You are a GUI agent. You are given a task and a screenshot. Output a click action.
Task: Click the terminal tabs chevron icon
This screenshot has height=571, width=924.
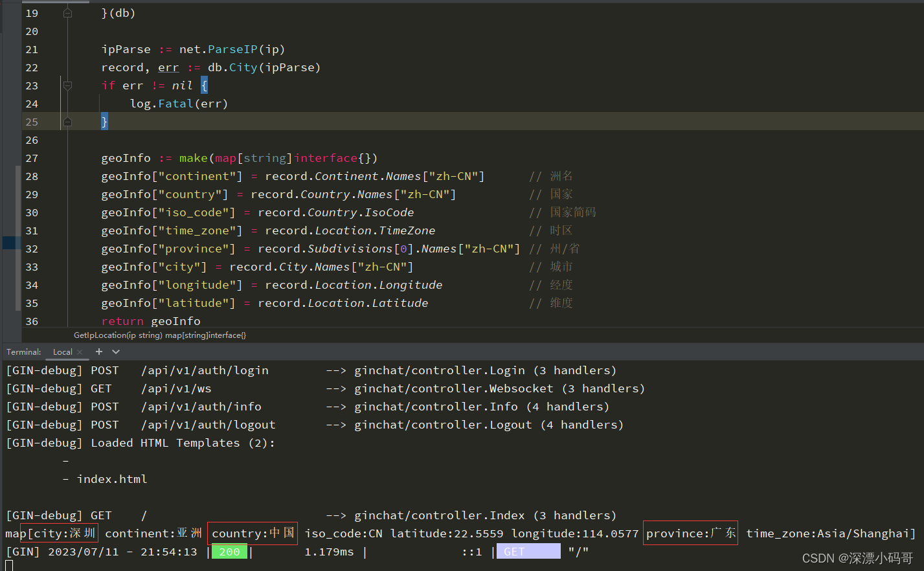click(114, 352)
